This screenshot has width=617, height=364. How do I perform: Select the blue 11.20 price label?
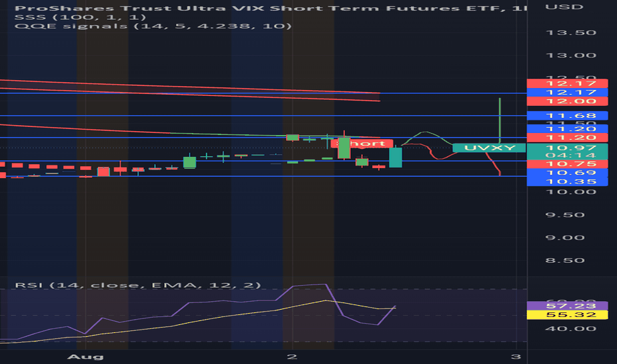(567, 128)
